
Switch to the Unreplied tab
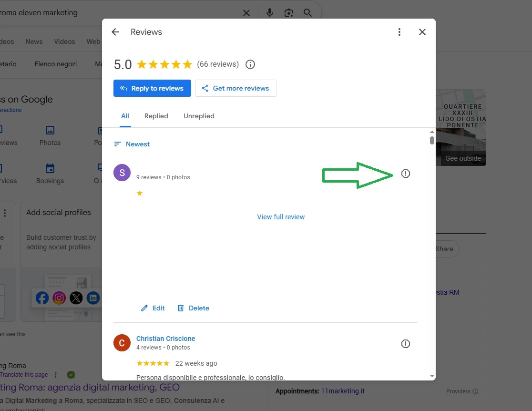click(199, 116)
